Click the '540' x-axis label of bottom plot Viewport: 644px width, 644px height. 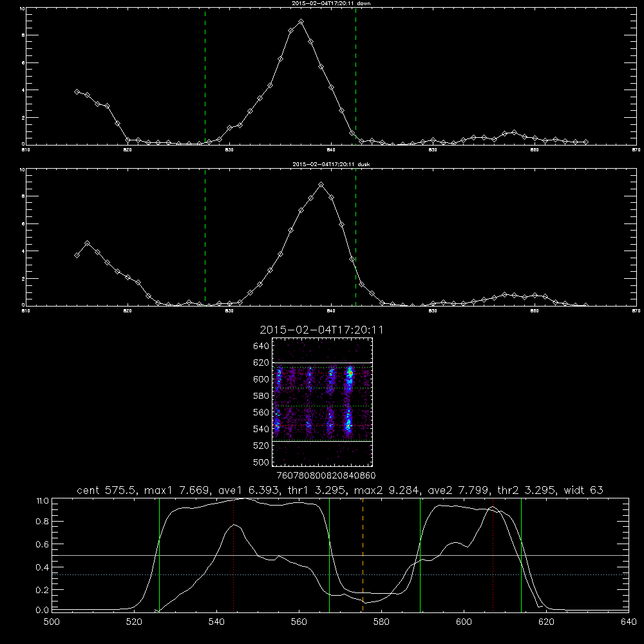[x=216, y=622]
